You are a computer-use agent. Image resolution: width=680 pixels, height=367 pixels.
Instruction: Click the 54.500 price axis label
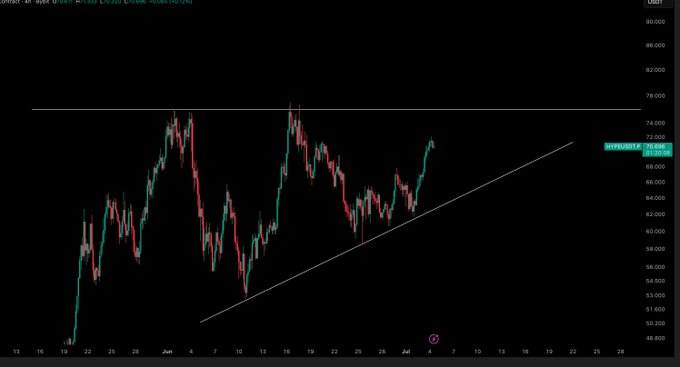[x=655, y=281]
